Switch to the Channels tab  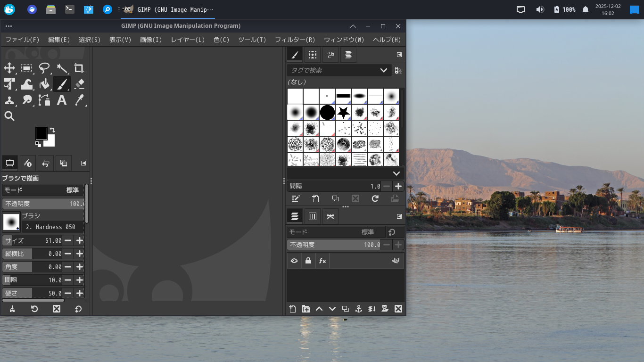pos(313,216)
